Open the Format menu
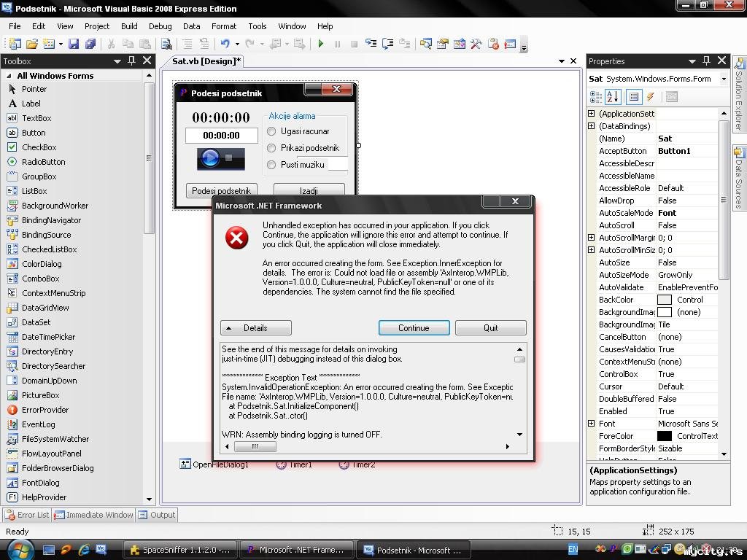The image size is (747, 560). pyautogui.click(x=224, y=26)
